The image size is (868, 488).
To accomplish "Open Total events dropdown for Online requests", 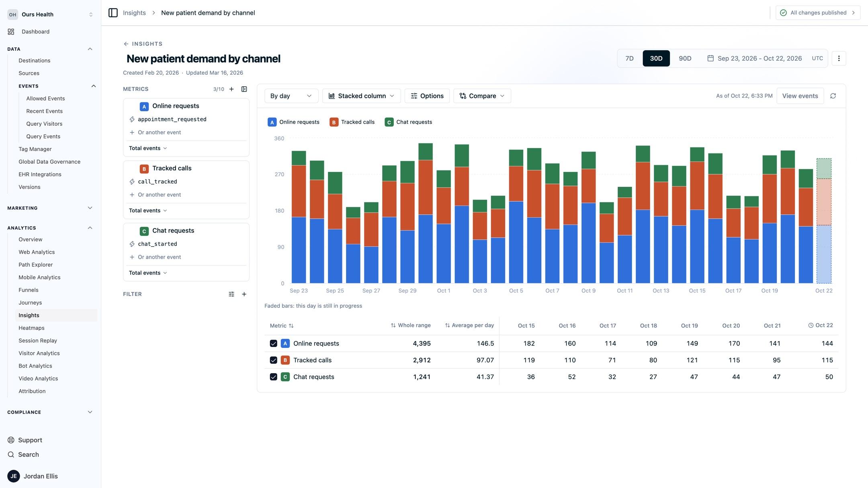I will (148, 148).
